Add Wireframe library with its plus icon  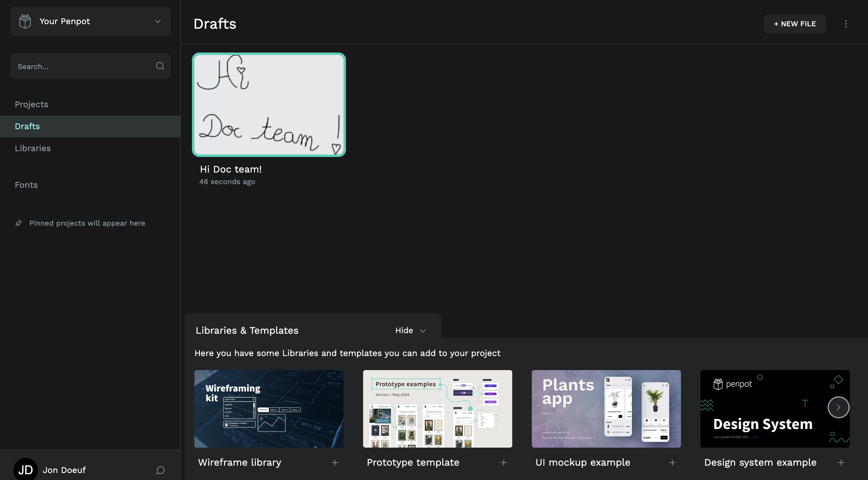[x=335, y=463]
